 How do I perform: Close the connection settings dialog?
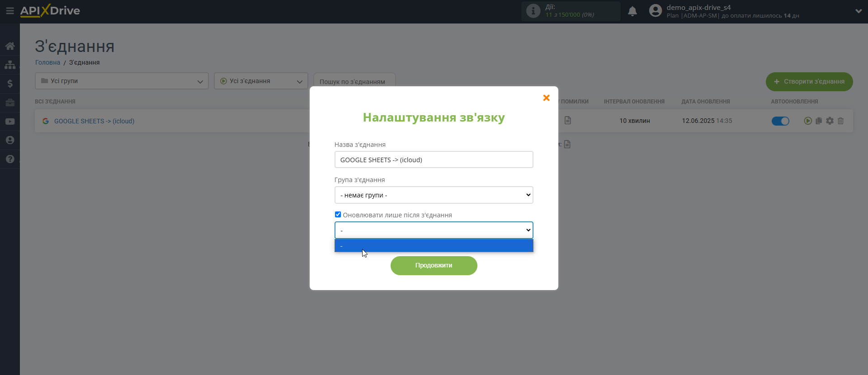[x=546, y=98]
